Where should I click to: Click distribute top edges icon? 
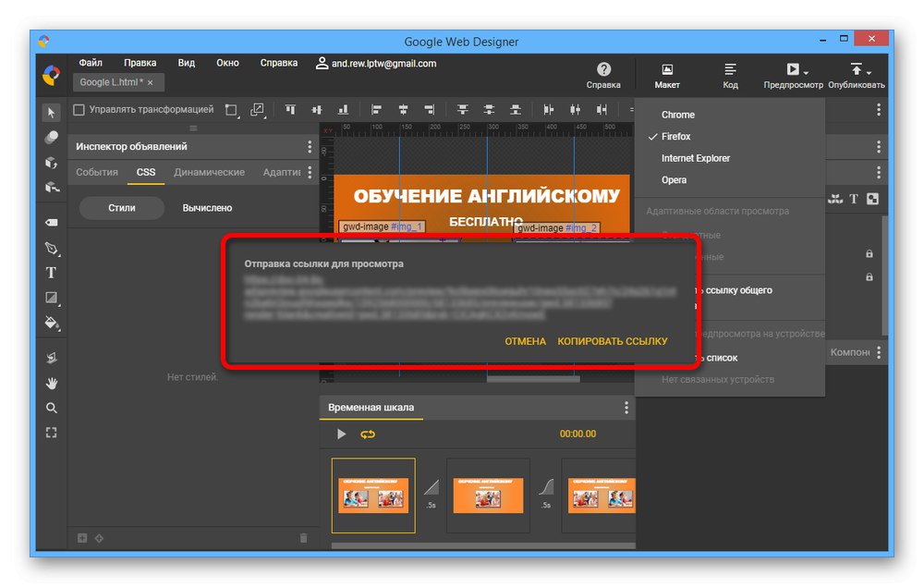(463, 109)
